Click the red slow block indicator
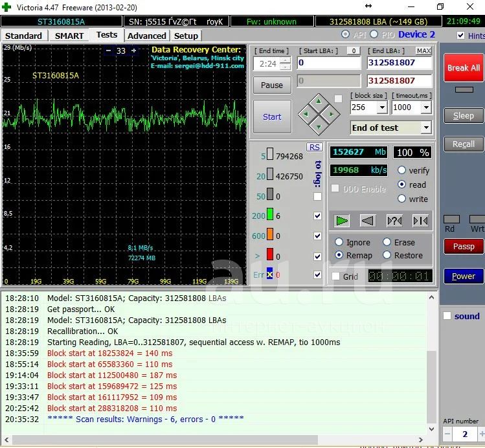The image size is (485, 448). click(x=270, y=254)
